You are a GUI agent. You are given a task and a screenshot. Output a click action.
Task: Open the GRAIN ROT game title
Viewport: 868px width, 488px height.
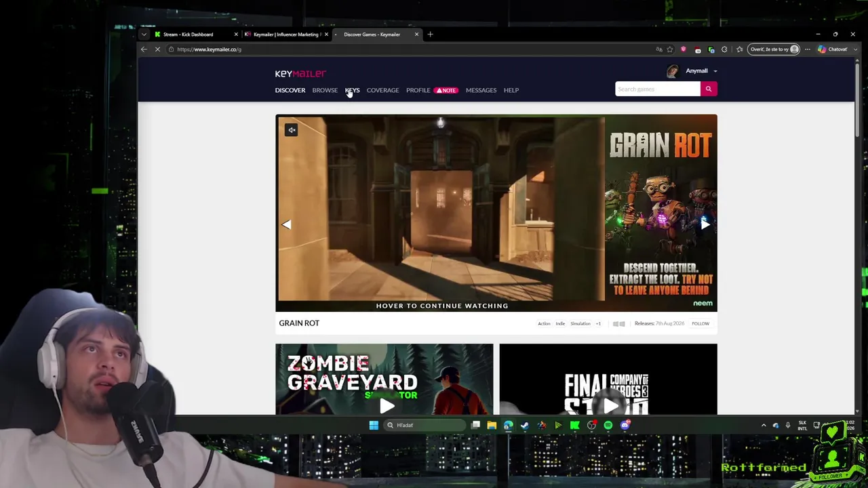click(x=299, y=323)
